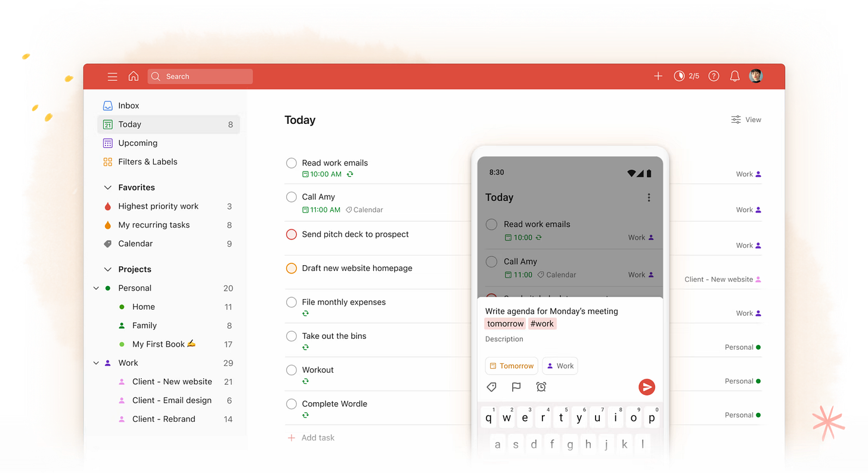Collapse the Projects section
Screen dimensions: 868x473
pyautogui.click(x=108, y=269)
